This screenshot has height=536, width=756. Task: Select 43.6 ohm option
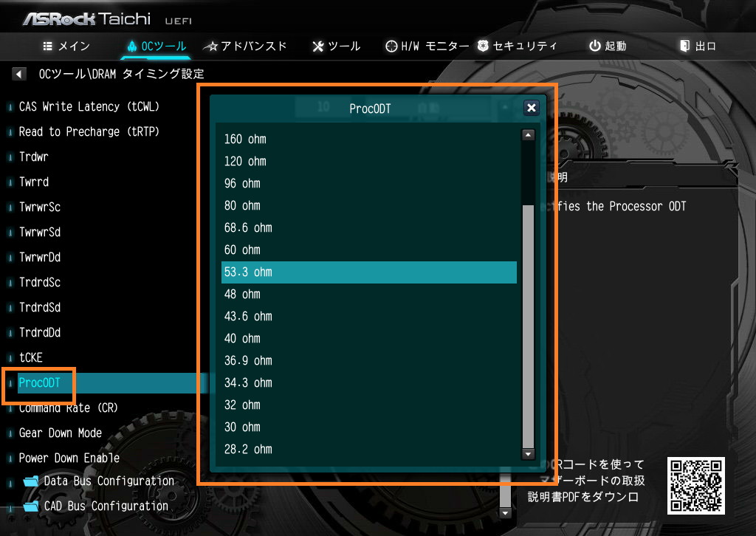point(369,317)
